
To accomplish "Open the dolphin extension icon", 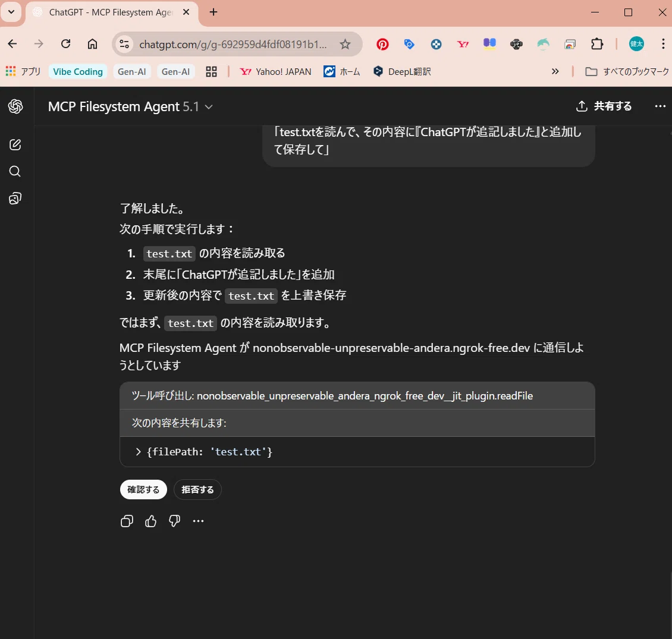I will coord(543,44).
